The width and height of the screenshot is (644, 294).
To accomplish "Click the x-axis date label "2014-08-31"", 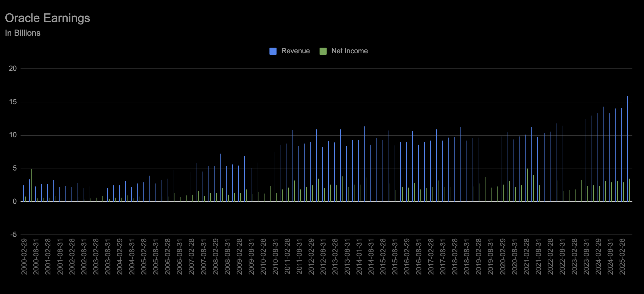I will point(371,257).
